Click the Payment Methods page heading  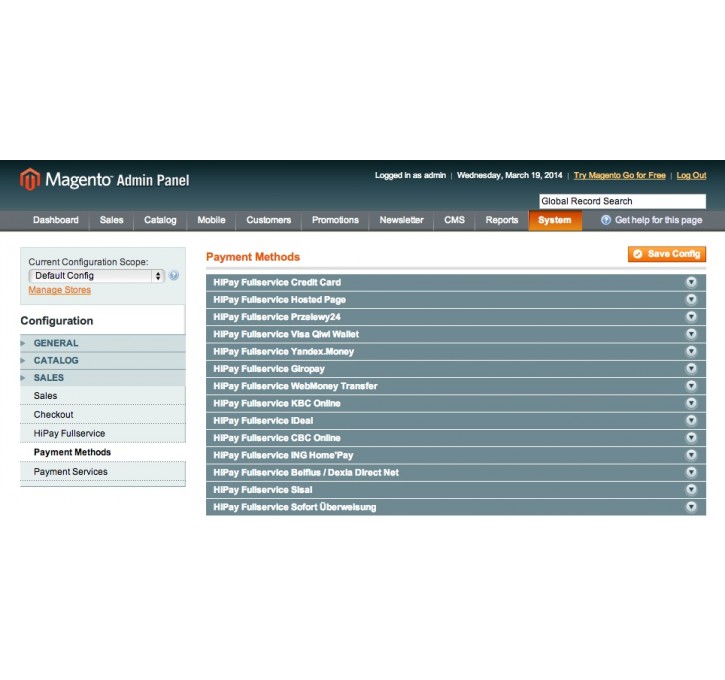point(253,257)
